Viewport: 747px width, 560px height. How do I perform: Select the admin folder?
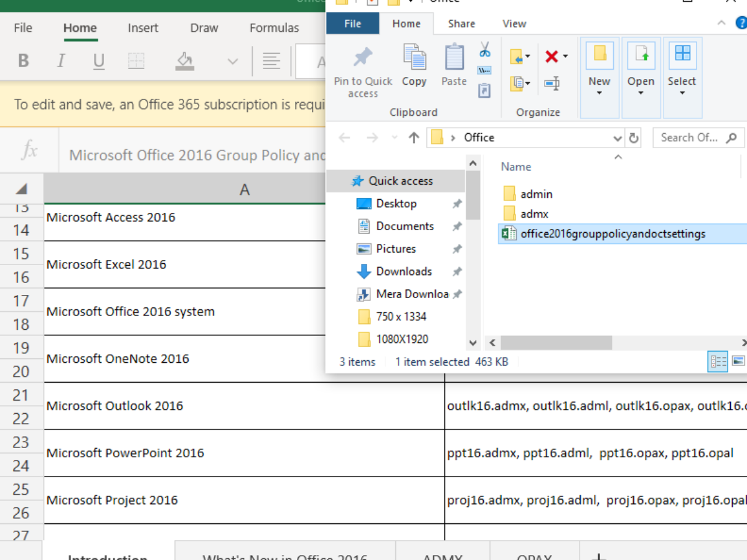coord(528,194)
